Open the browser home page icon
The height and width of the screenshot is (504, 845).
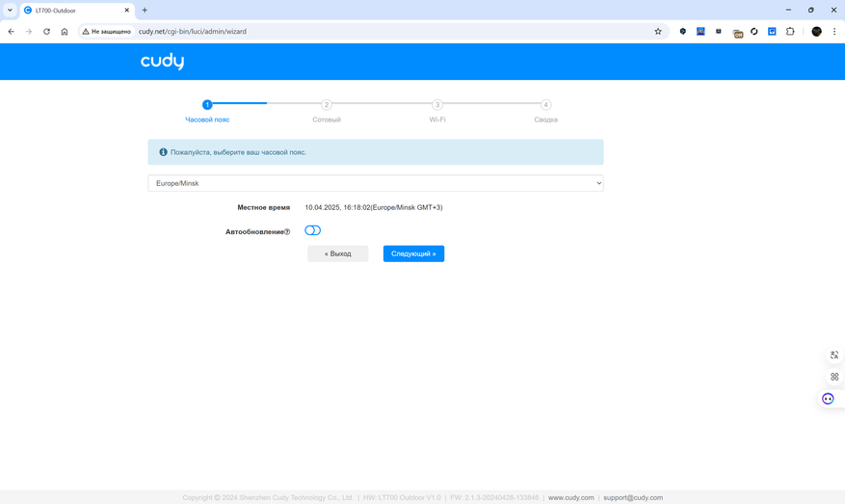point(65,31)
